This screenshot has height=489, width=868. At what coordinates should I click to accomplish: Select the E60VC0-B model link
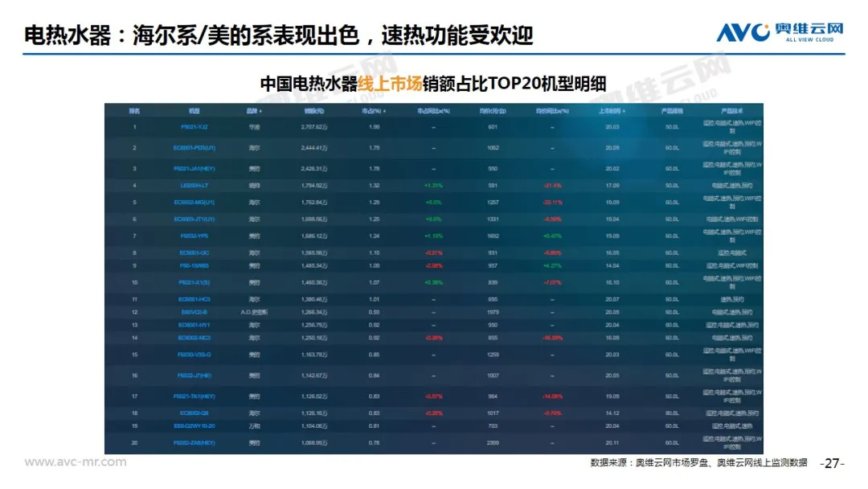194,312
